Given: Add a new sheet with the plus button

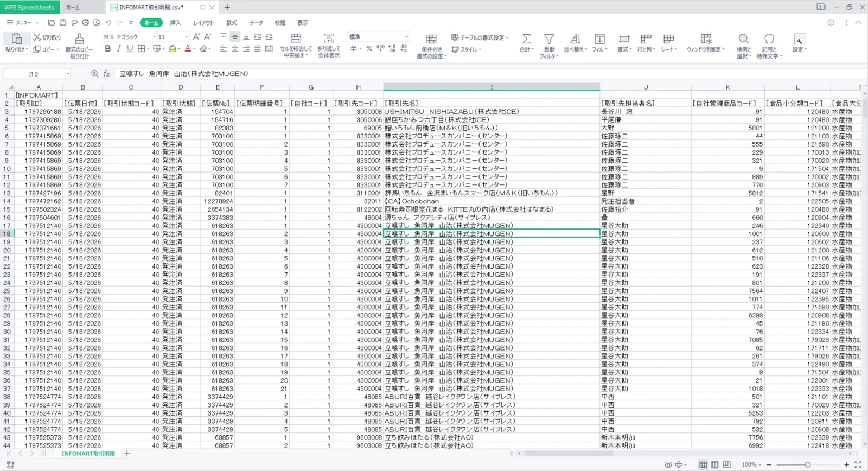Looking at the screenshot, I should tap(127, 454).
